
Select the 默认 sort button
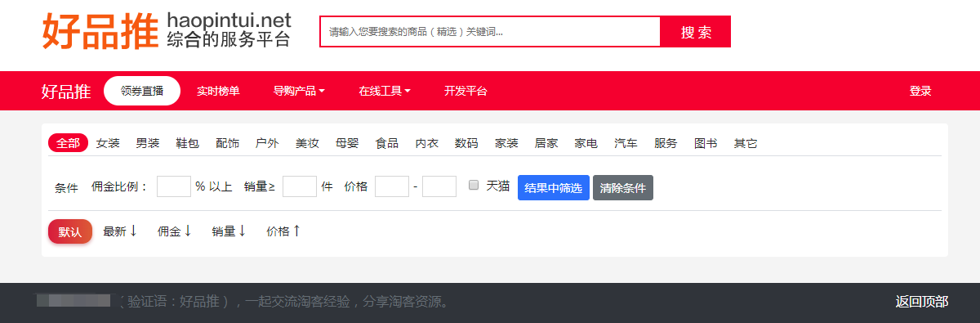[70, 231]
